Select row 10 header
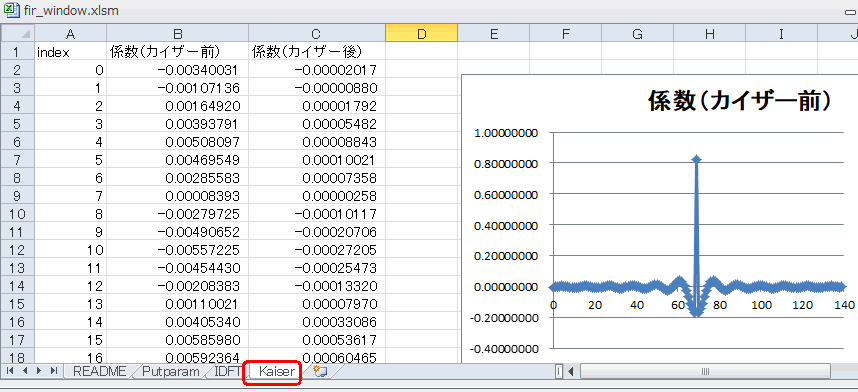Image resolution: width=858 pixels, height=392 pixels. pyautogui.click(x=17, y=214)
